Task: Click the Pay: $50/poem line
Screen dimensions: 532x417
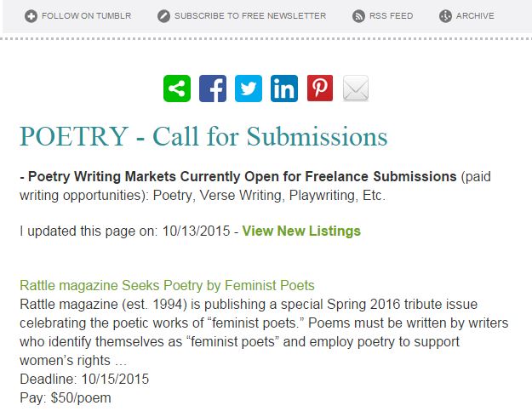Action: (x=66, y=397)
